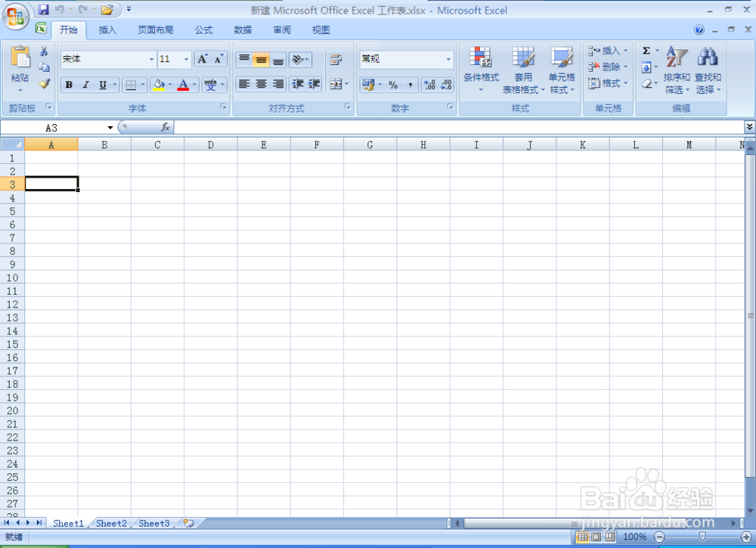Open 格式 cells dropdown
This screenshot has width=756, height=548.
coord(608,83)
